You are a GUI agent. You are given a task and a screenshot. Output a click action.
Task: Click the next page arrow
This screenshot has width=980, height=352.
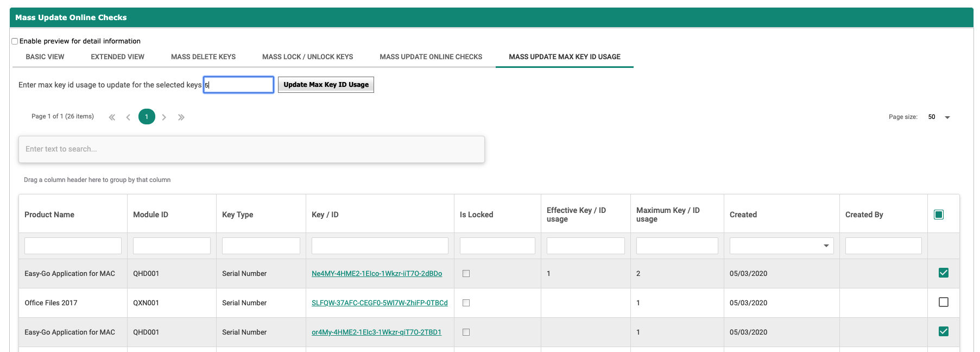(x=164, y=117)
